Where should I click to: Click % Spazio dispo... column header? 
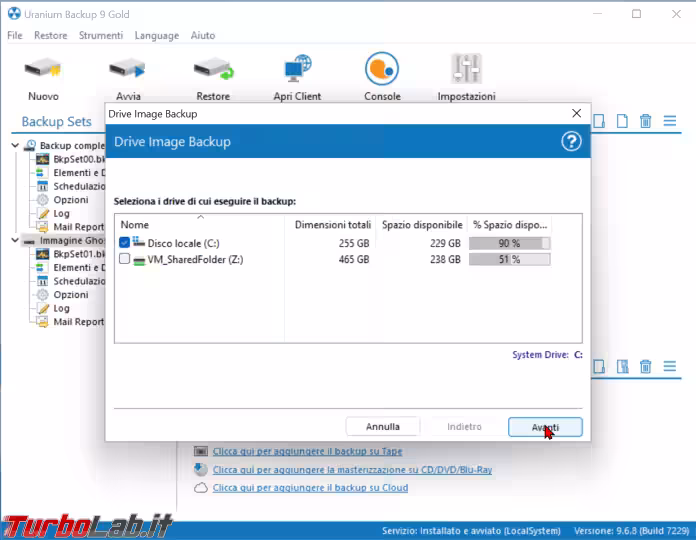click(510, 225)
